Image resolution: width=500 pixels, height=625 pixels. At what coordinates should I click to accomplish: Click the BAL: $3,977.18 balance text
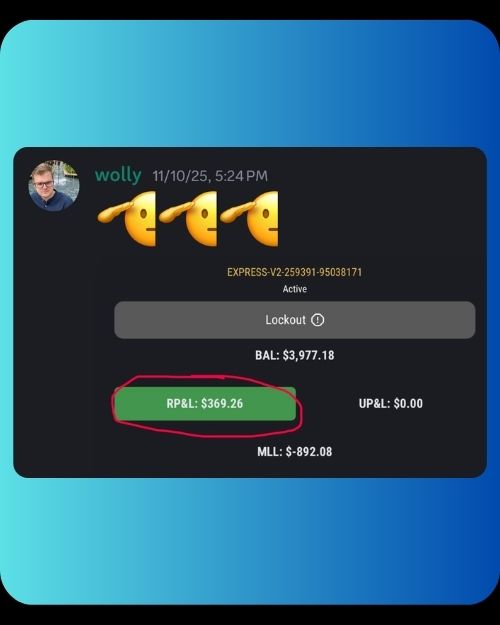[295, 355]
